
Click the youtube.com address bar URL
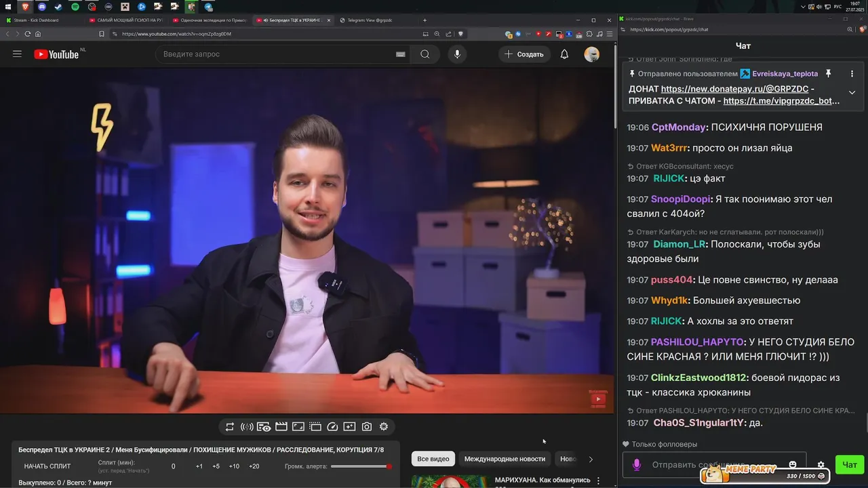[x=176, y=34]
